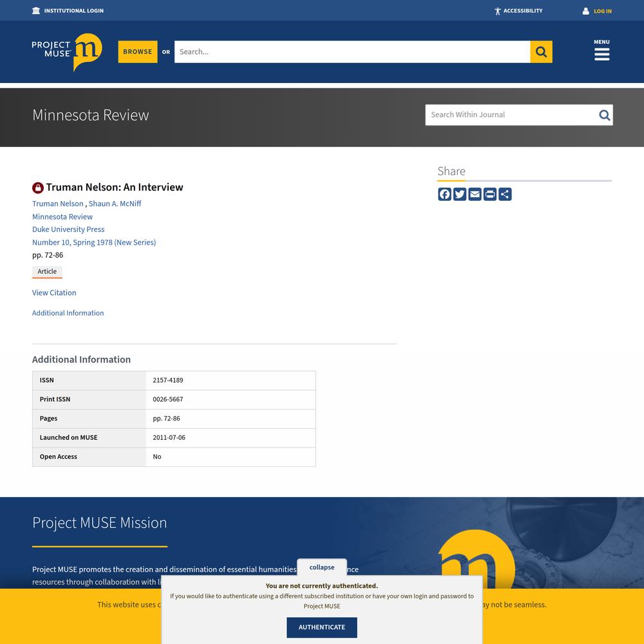The width and height of the screenshot is (644, 644).
Task: Click the red lock restricted-access icon
Action: 38,187
